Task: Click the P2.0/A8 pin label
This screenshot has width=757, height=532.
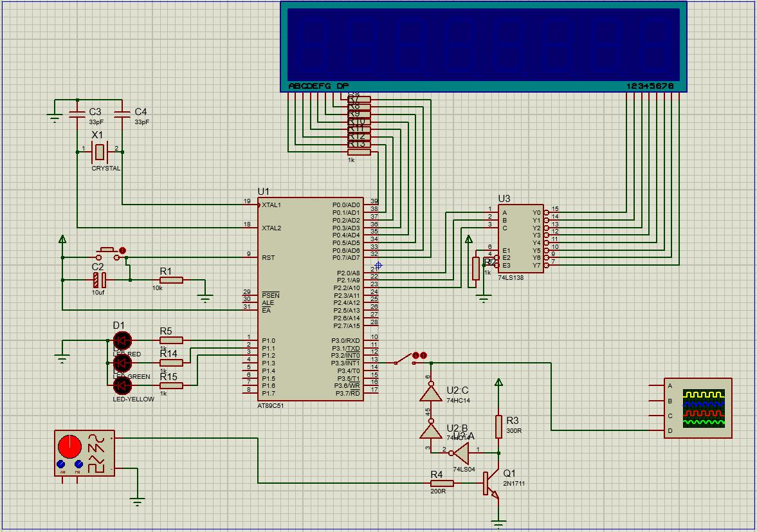Action: point(348,273)
